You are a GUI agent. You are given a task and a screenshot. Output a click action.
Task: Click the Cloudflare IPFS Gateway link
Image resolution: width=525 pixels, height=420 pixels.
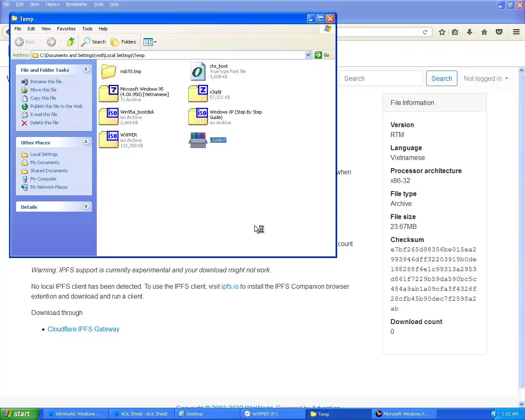click(84, 329)
